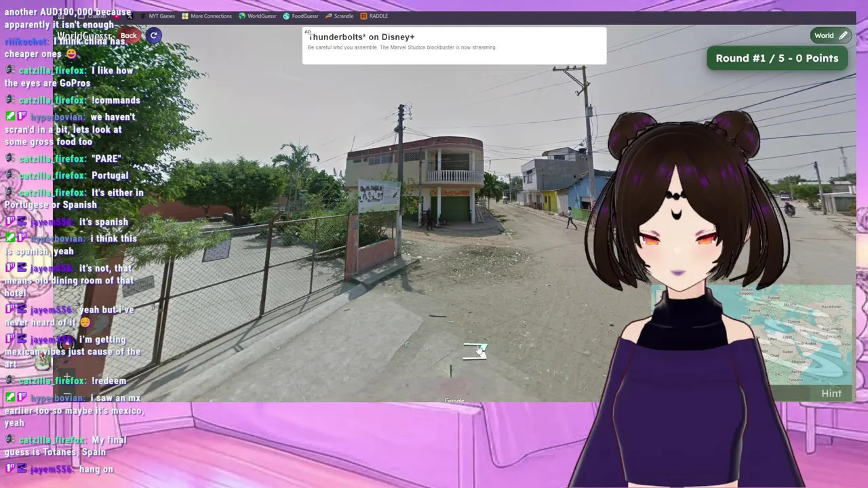This screenshot has height=488, width=868.
Task: Click the blue reload round icon
Action: [154, 35]
